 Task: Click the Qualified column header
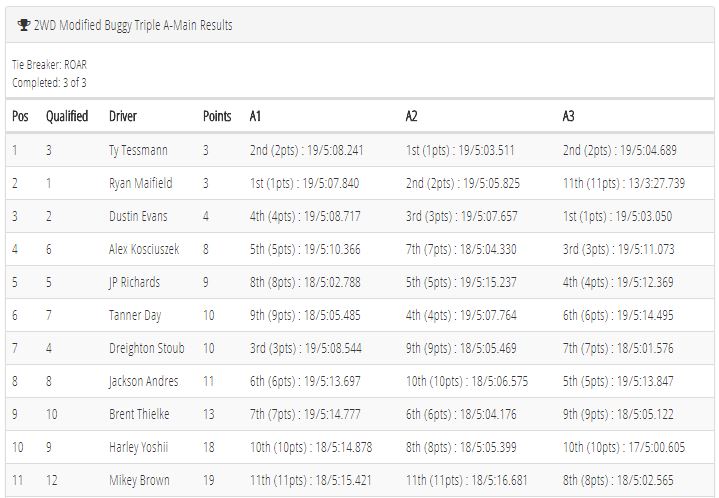pos(67,116)
